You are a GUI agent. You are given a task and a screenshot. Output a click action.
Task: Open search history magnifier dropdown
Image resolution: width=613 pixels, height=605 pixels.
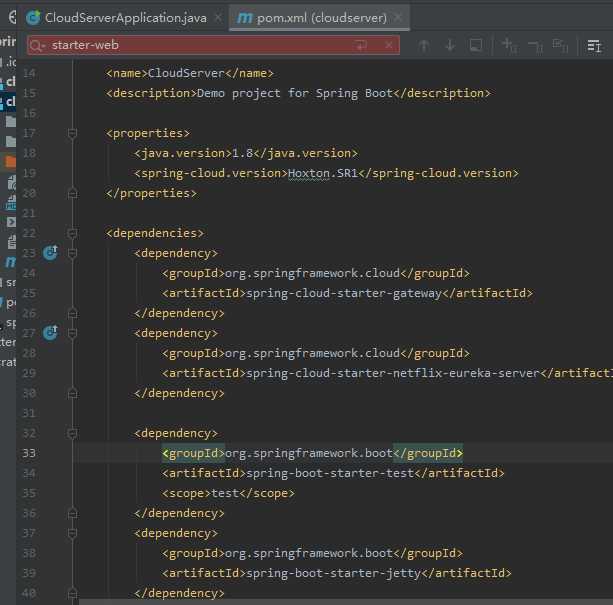tap(37, 46)
